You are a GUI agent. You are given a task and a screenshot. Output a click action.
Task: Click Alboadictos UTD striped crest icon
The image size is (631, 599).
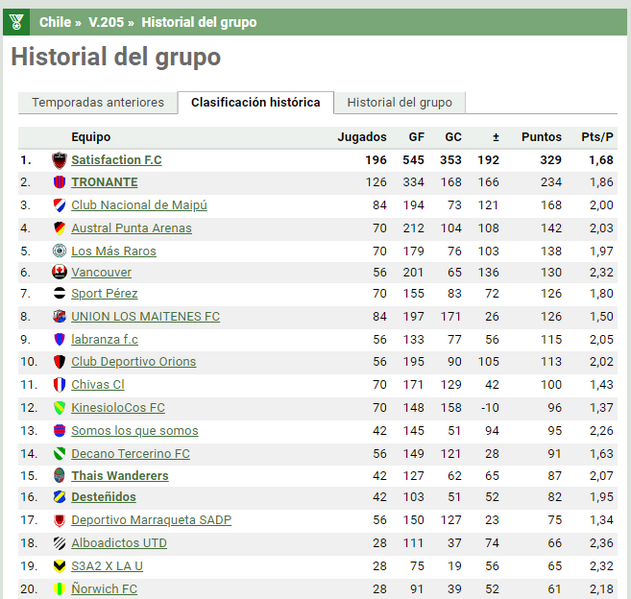(59, 543)
